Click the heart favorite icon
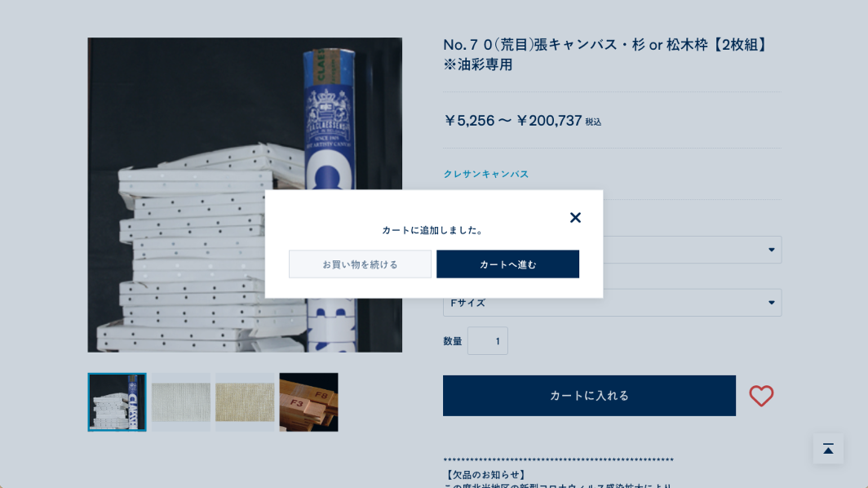 pyautogui.click(x=761, y=396)
